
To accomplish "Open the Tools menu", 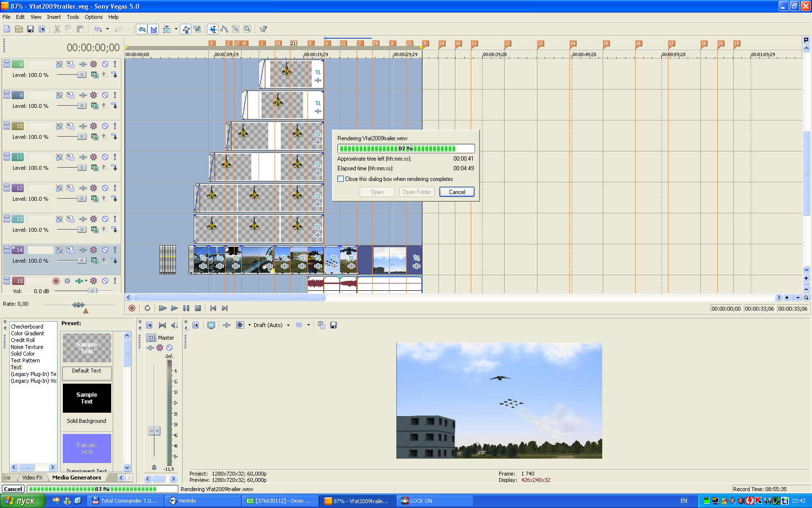I will [x=73, y=17].
